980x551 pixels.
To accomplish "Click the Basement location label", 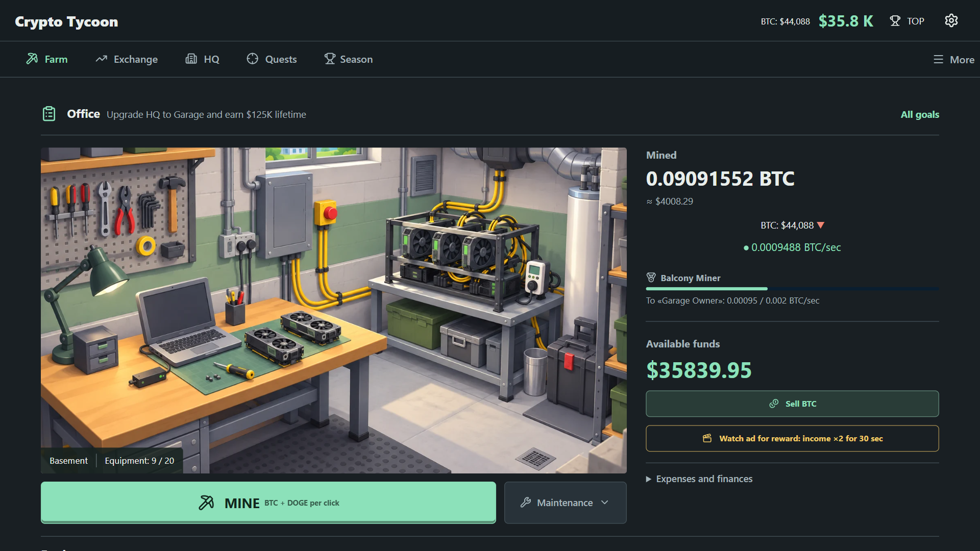I will [x=68, y=461].
